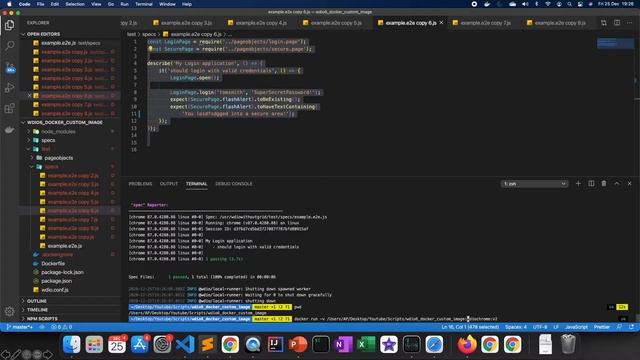Switch to the OUTPUT panel tab

coord(169,184)
